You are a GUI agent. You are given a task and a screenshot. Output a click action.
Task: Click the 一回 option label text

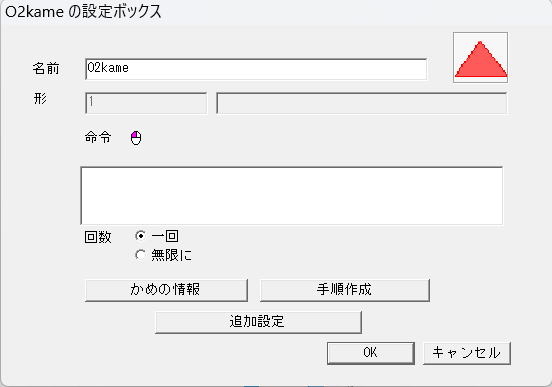(165, 236)
